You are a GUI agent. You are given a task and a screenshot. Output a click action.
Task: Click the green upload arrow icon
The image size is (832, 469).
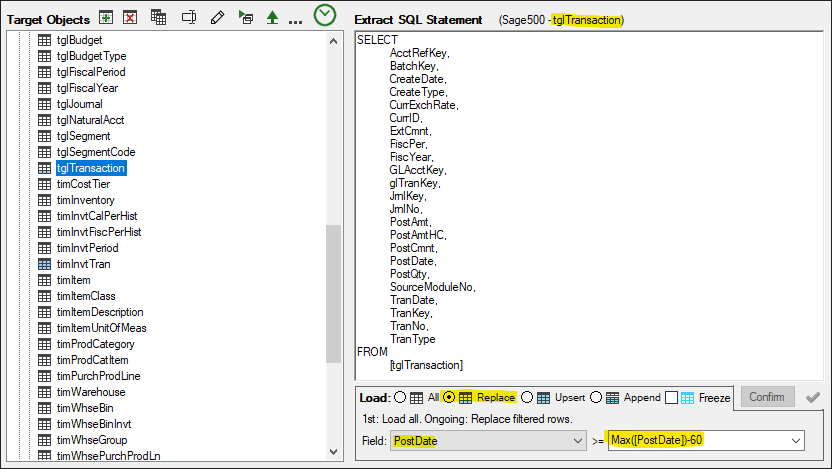tap(271, 18)
